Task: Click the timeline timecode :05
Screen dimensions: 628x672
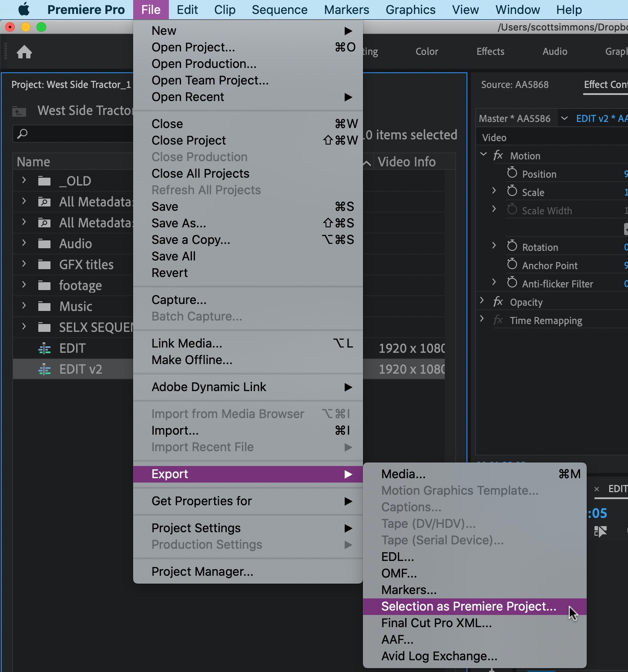Action: (x=598, y=513)
